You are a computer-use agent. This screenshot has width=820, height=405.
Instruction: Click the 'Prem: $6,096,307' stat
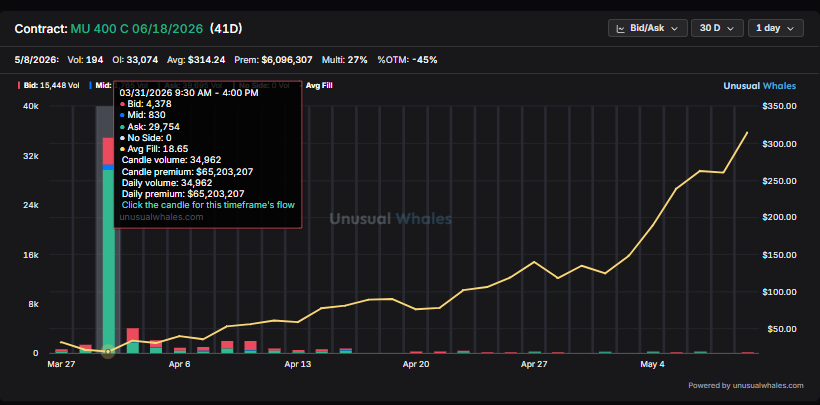click(274, 60)
